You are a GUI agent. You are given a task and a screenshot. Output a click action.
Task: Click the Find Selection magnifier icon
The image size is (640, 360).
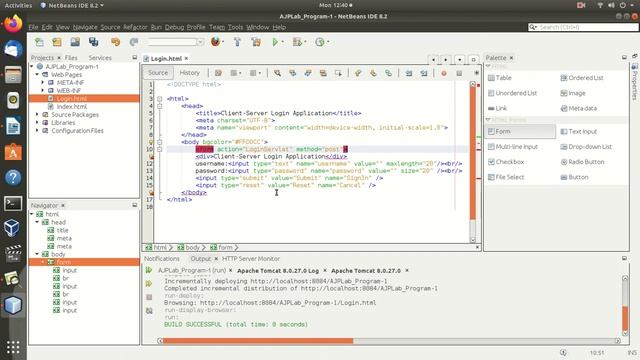(278, 73)
